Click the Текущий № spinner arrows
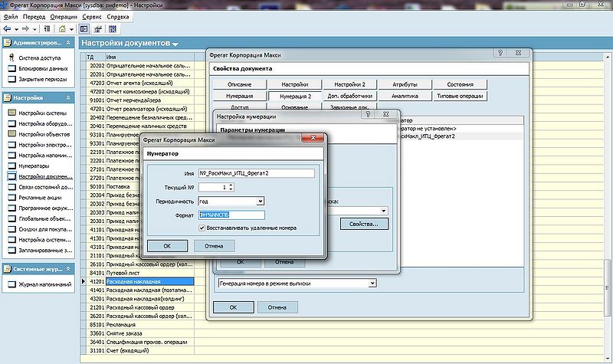 231,187
